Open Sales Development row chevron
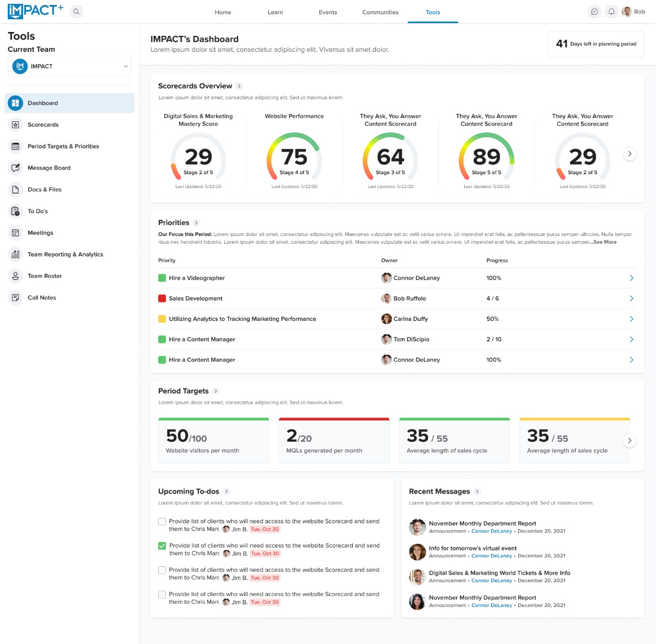The image size is (656, 644). click(631, 298)
